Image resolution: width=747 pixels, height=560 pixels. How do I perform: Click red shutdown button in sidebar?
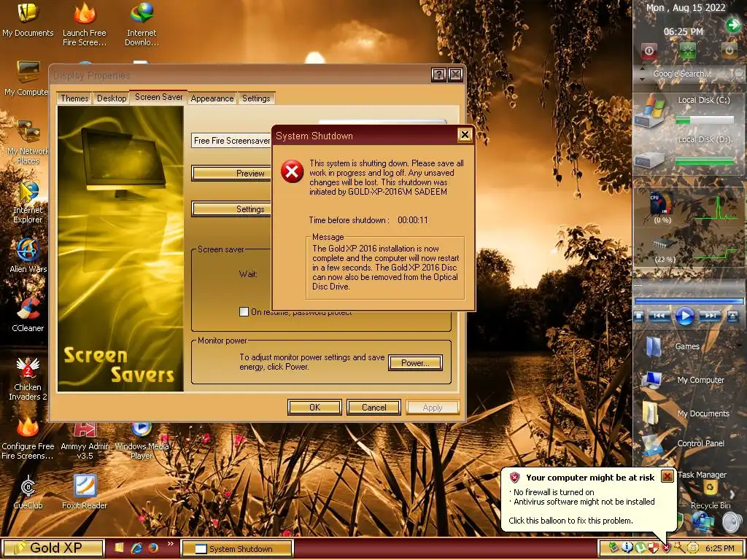(x=649, y=50)
